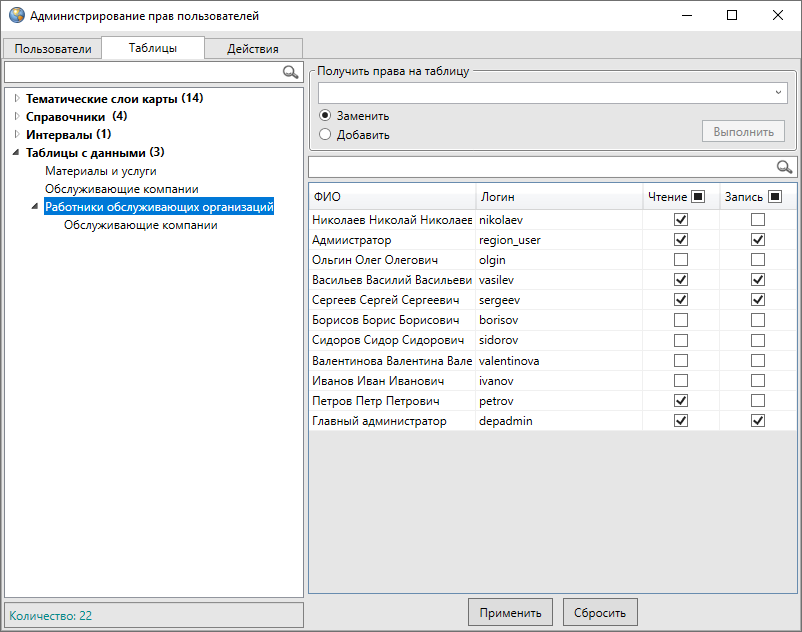Disable write permission for region_user
Viewport: 802px width, 632px height.
pyautogui.click(x=758, y=240)
